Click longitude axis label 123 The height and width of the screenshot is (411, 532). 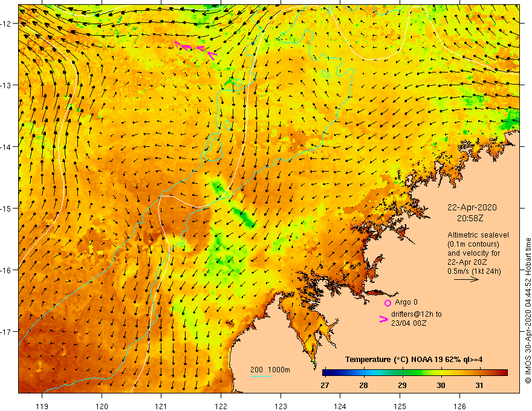(281, 406)
